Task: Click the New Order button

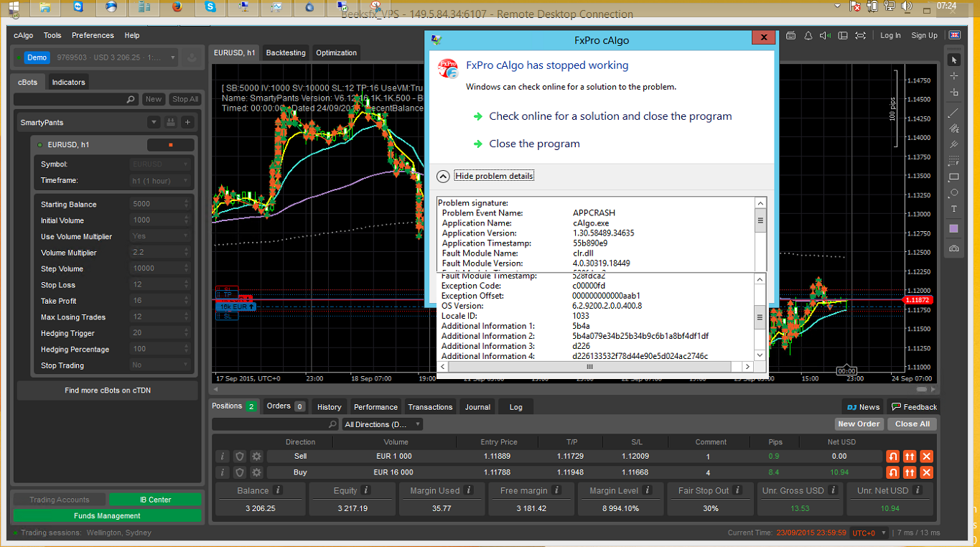Action: pos(859,424)
